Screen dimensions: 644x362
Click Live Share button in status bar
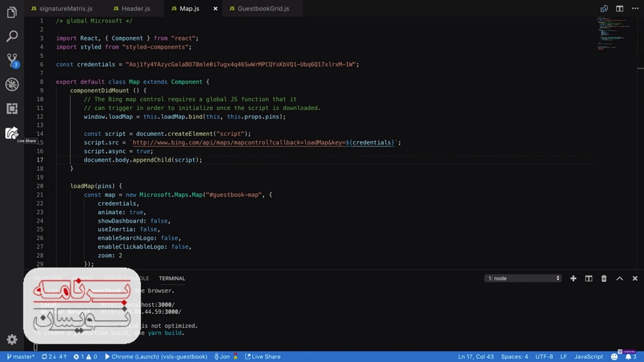pyautogui.click(x=263, y=357)
